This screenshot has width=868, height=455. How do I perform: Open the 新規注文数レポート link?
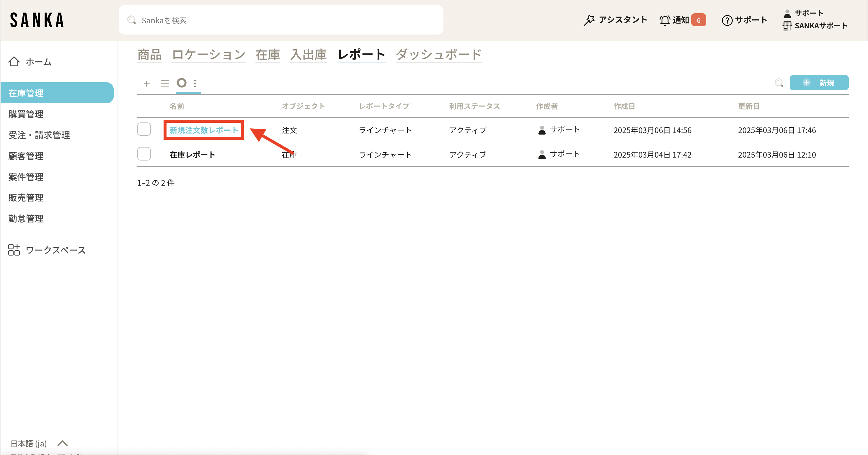[203, 130]
